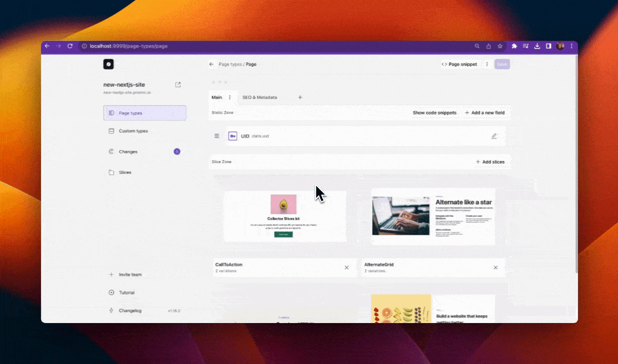Open the Chrome extensions puzzle icon
The width and height of the screenshot is (618, 364).
pos(514,46)
